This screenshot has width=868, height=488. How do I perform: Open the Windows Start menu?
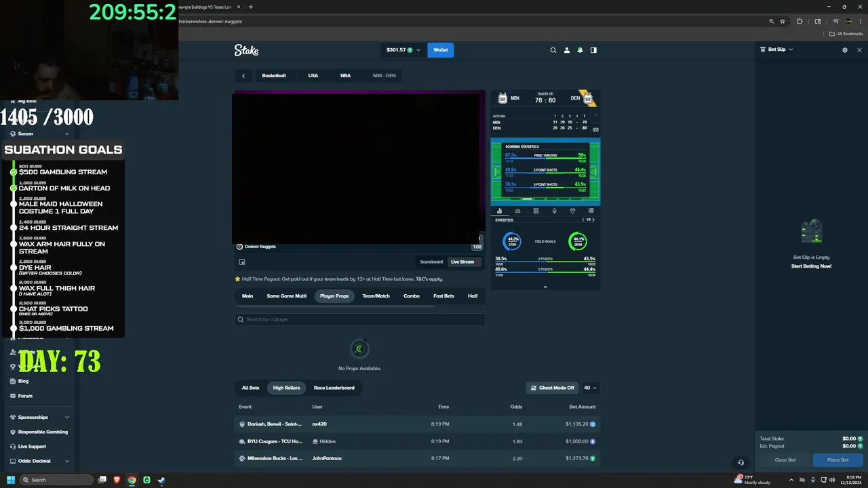[11, 480]
